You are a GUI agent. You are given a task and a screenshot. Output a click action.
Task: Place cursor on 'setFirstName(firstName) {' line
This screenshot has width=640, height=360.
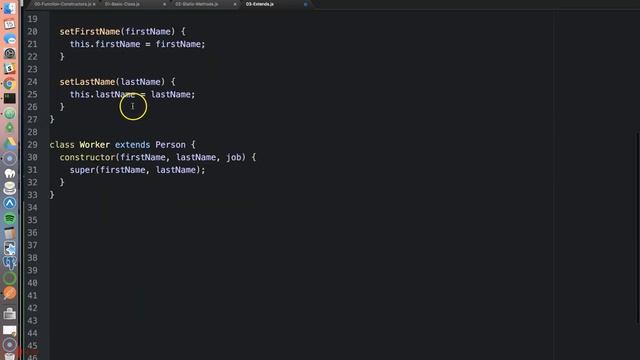coord(122,32)
